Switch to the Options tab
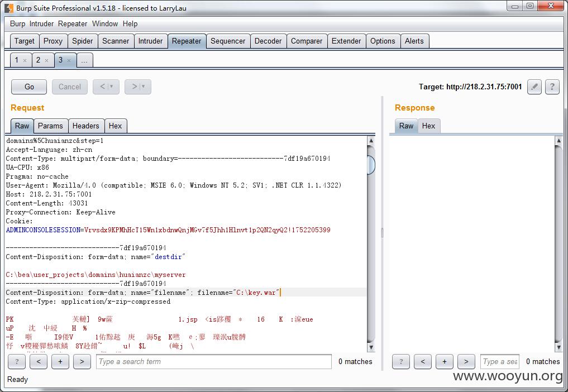Screen dimensions: 568x392 coord(383,41)
